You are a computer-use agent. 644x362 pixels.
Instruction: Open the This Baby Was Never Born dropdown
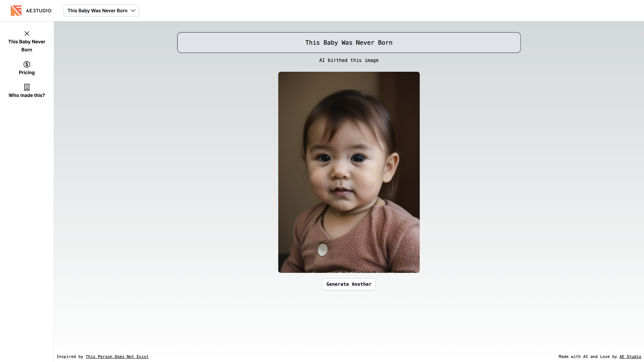point(101,11)
